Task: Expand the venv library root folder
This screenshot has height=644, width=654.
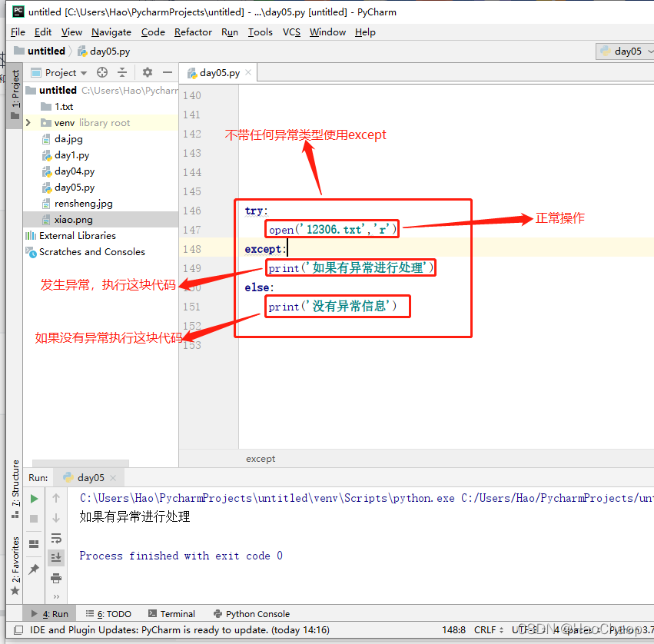Action: [28, 122]
